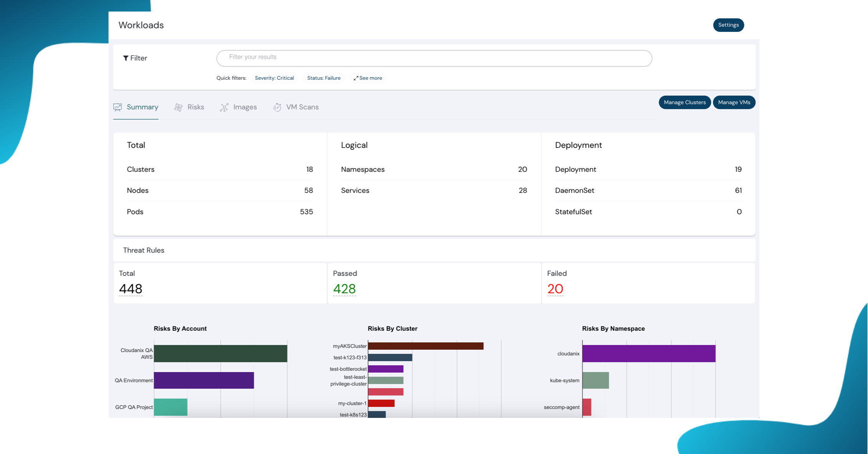Switch to the Risks tab
The image size is (868, 454).
click(x=195, y=107)
